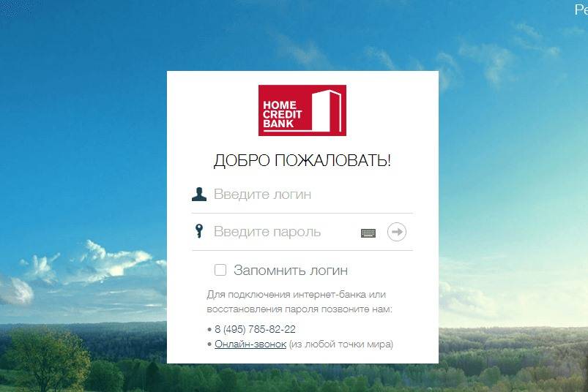
Task: Click the key icon beside password field
Action: [198, 232]
